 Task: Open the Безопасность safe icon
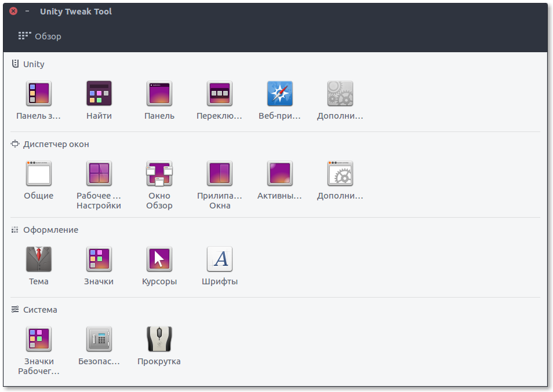tap(99, 339)
